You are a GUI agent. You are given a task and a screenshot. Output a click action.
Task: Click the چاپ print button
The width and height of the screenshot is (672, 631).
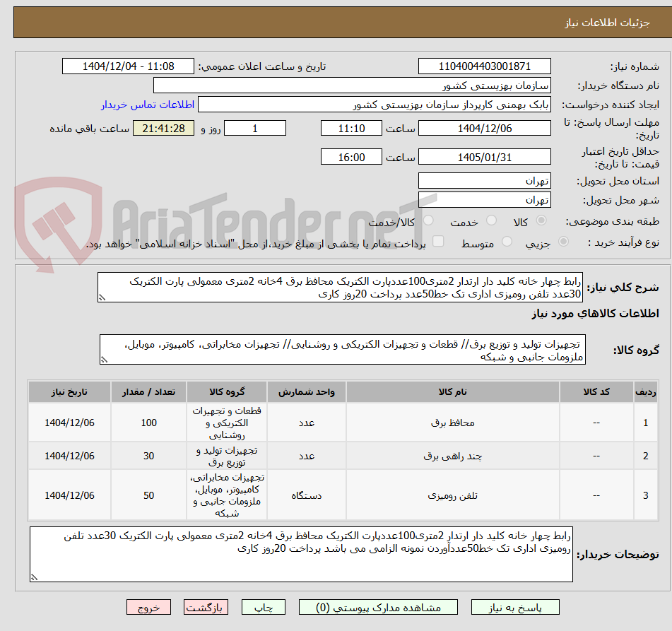[263, 608]
